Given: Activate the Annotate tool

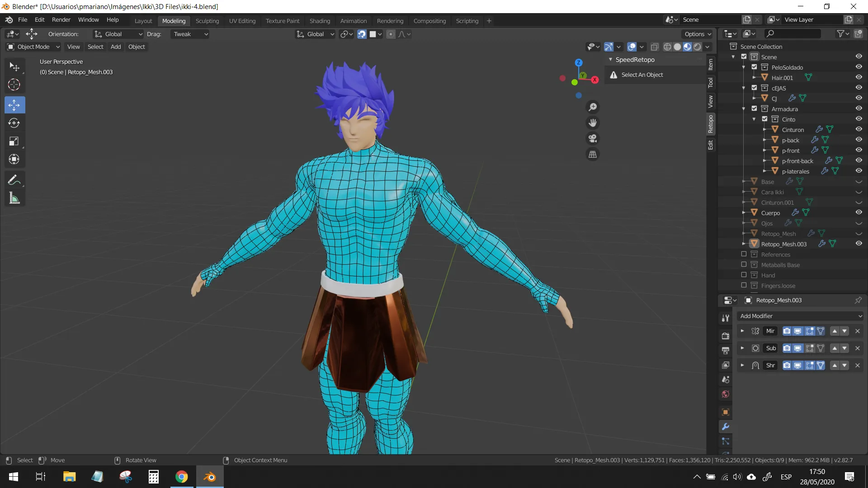Looking at the screenshot, I should (x=14, y=180).
